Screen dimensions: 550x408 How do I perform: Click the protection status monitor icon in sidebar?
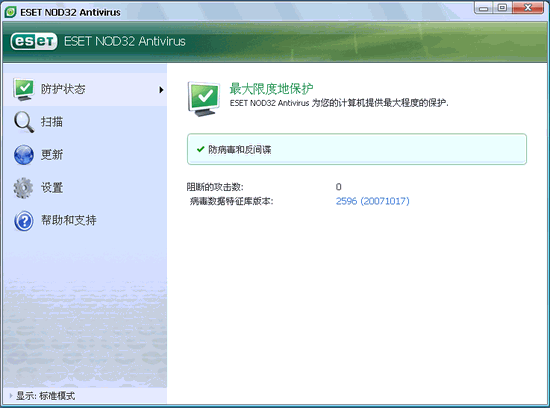[x=24, y=89]
